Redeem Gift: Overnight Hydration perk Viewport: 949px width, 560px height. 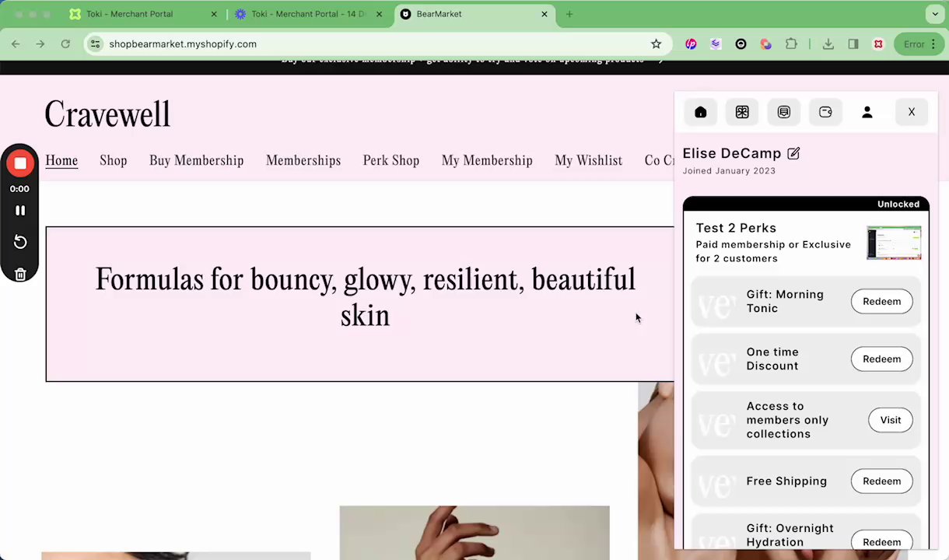point(881,541)
